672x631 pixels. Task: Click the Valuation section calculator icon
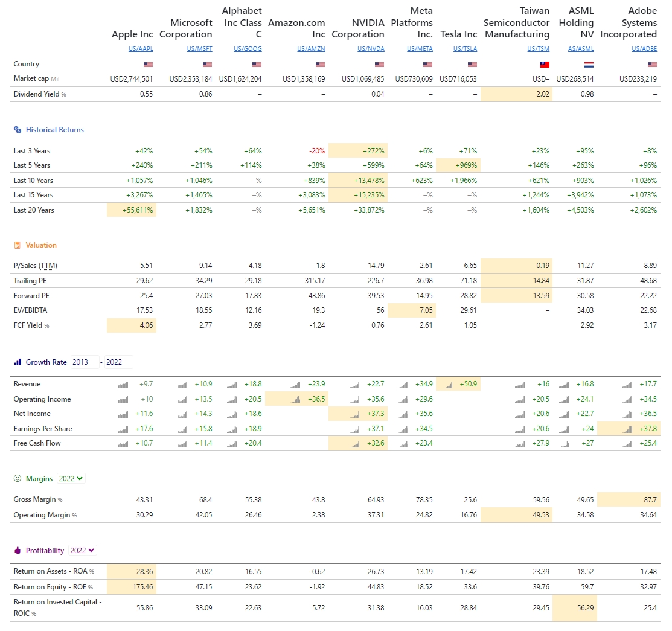[x=18, y=245]
